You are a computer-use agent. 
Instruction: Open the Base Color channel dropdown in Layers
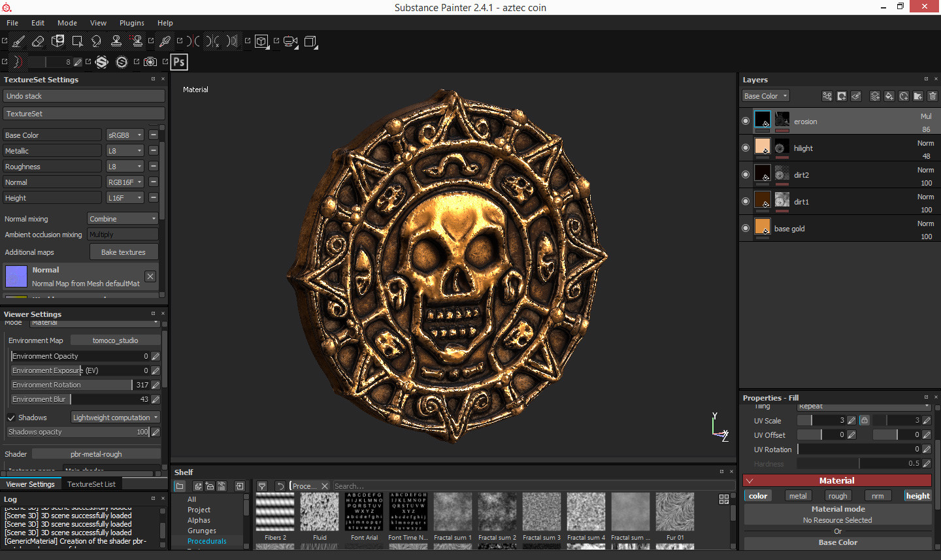point(766,96)
